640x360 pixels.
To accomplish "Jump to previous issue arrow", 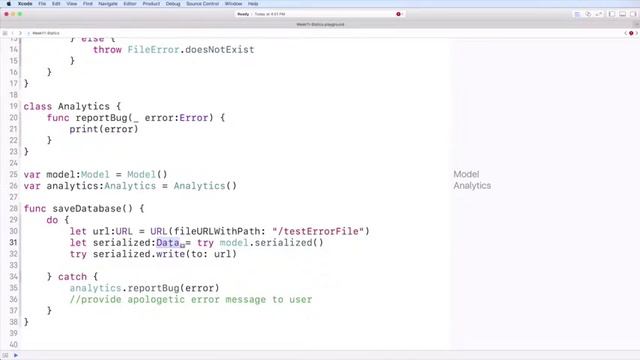I will pos(626,33).
